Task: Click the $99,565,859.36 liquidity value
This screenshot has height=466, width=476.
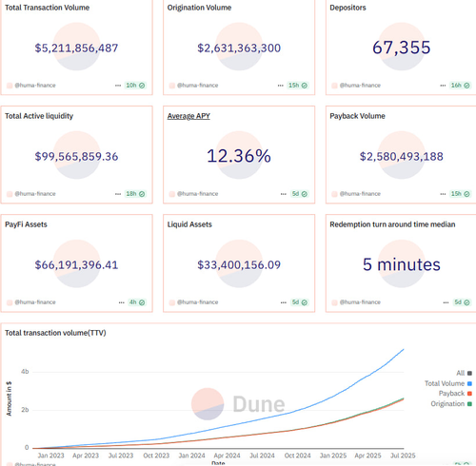Action: click(76, 156)
